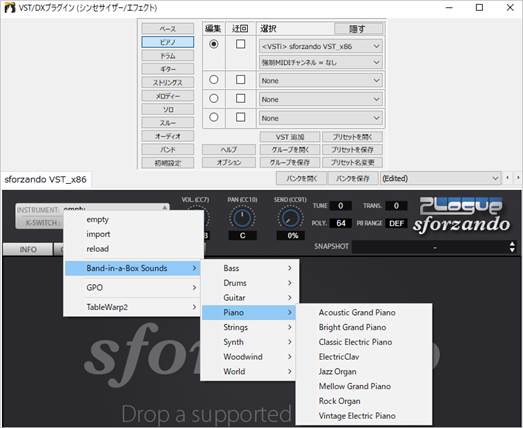
Task: Click the VST 追加 button
Action: tap(290, 137)
